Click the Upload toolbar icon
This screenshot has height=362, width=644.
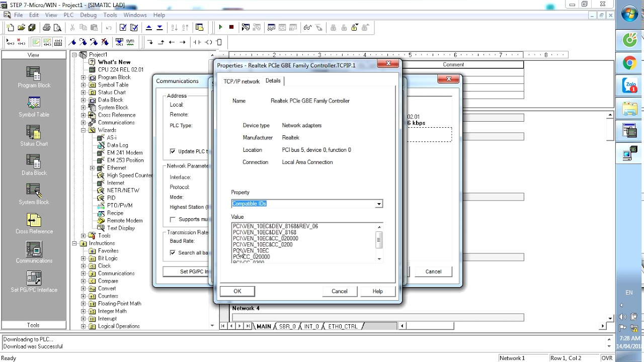149,28
